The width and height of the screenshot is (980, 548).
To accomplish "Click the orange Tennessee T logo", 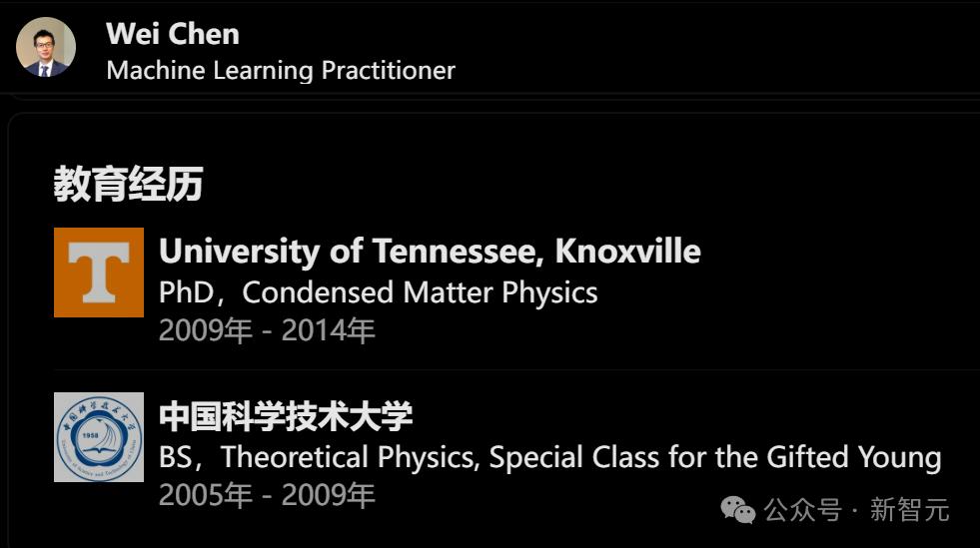I will [99, 273].
